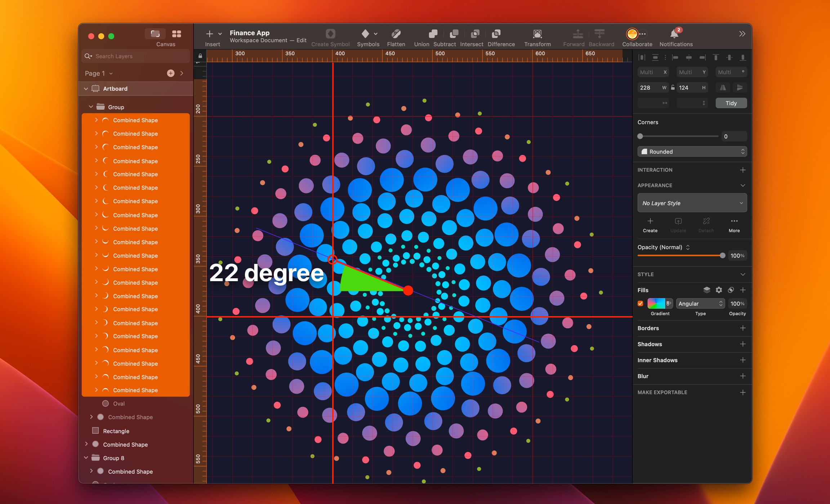830x504 pixels.
Task: Toggle the width/height lock icon
Action: click(673, 87)
